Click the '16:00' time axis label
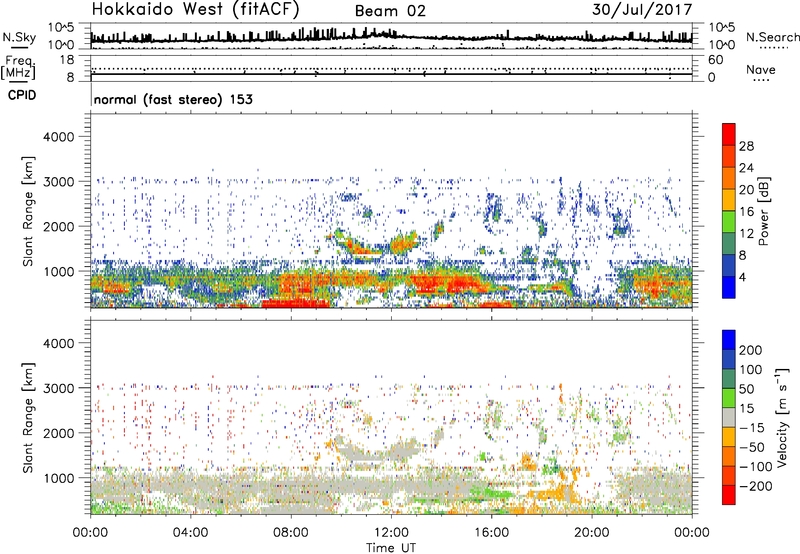 [491, 533]
